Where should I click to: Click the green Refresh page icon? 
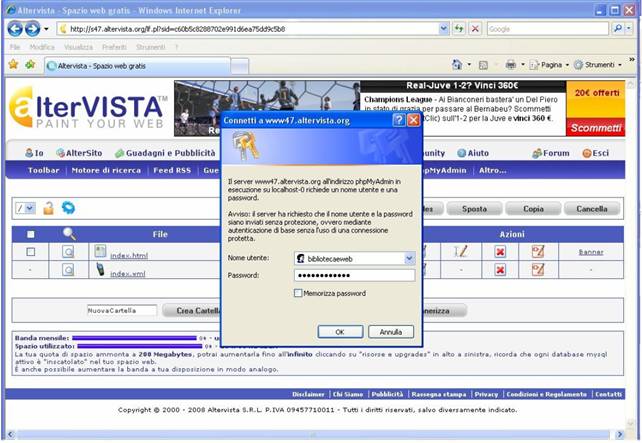(459, 29)
